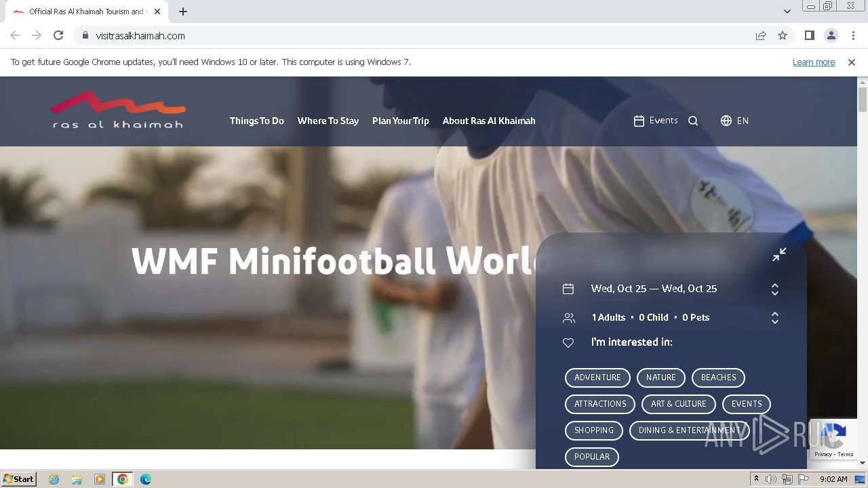
Task: Open the EN language dropdown
Action: point(743,121)
